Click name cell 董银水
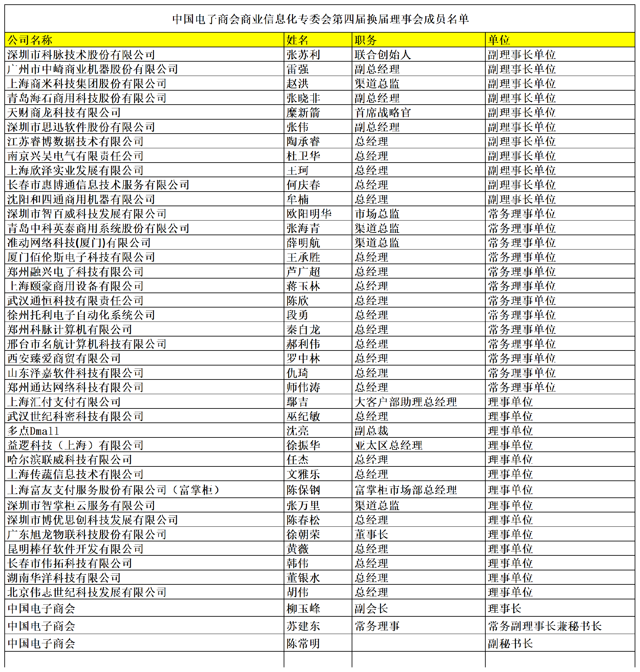640x672 pixels. pyautogui.click(x=318, y=578)
